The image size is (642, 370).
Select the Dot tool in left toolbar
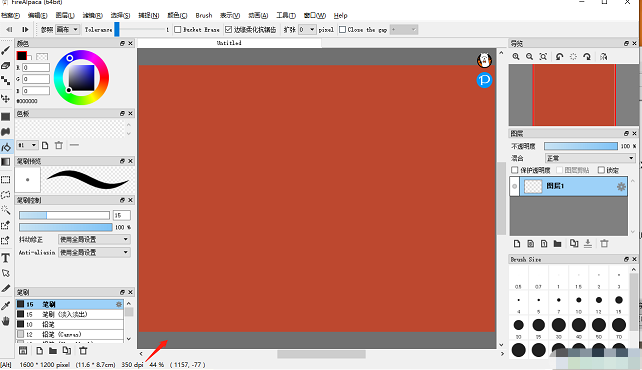click(6, 80)
